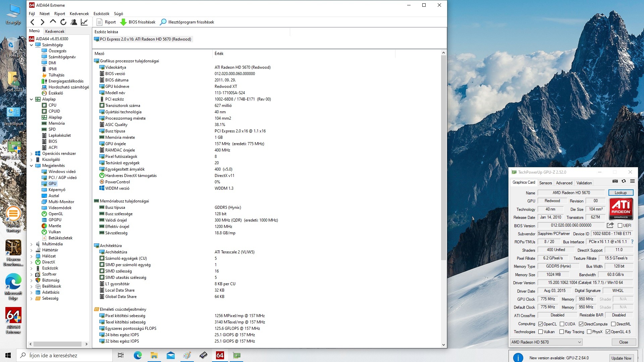Toggle the UEFI checkbox in GPU-Z

(x=620, y=226)
